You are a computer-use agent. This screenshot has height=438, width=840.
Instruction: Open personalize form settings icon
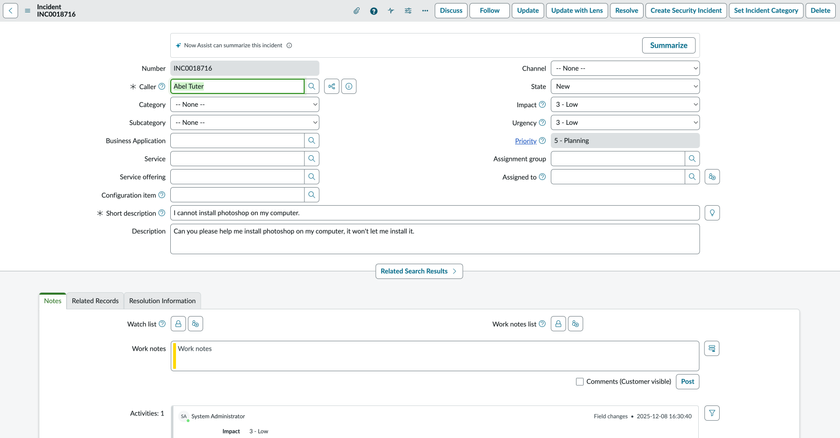click(408, 11)
